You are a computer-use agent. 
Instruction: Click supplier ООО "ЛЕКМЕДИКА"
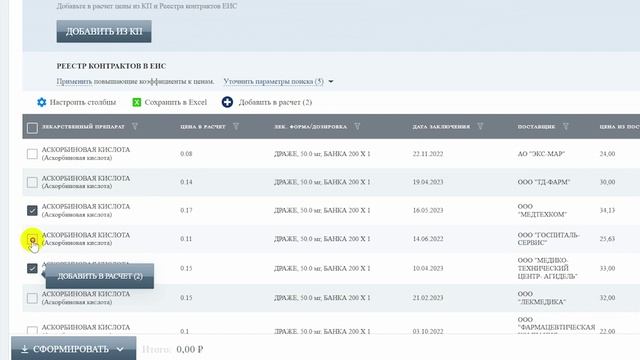pos(542,298)
